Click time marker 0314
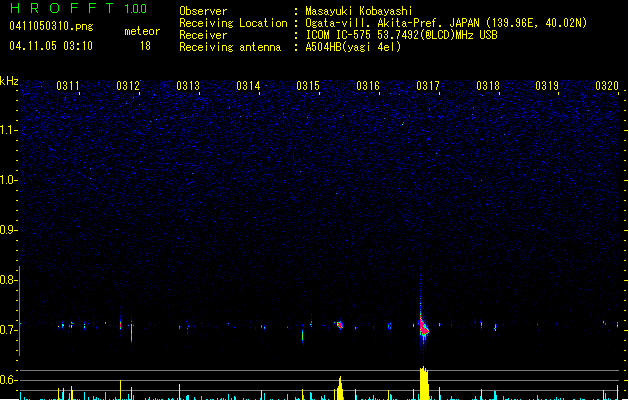Image resolution: width=629 pixels, height=400 pixels. point(248,86)
